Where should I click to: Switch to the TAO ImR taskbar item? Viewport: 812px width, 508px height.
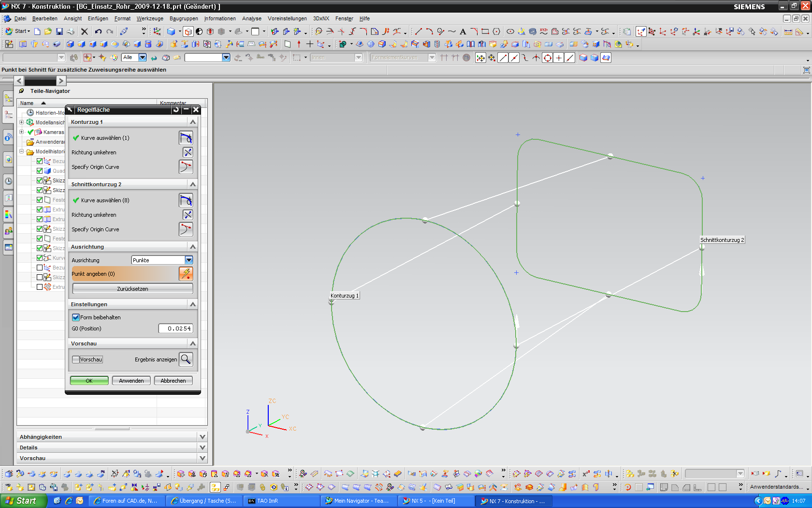pyautogui.click(x=281, y=501)
